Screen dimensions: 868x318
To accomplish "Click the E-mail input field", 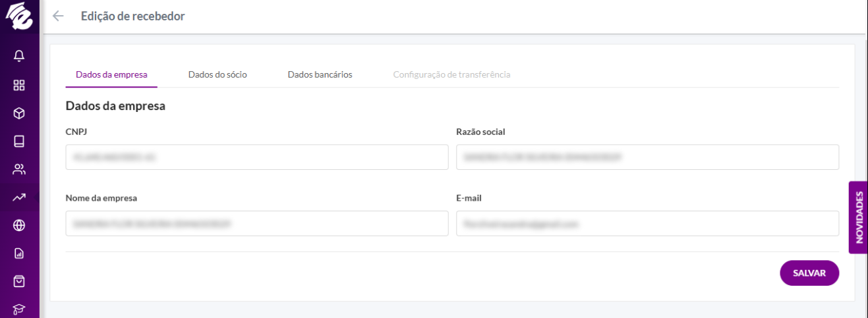I will point(647,223).
